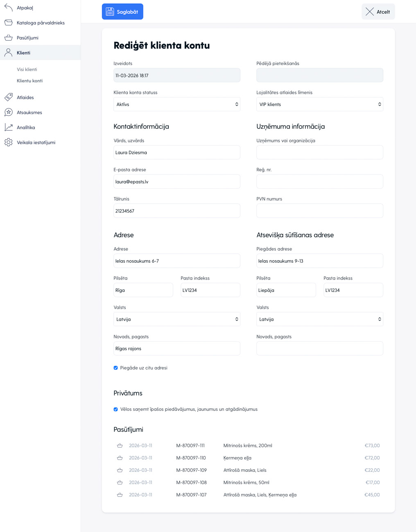Screen dimensions: 416x532
Task: Open Klientu konti submenu item
Action: (29, 81)
